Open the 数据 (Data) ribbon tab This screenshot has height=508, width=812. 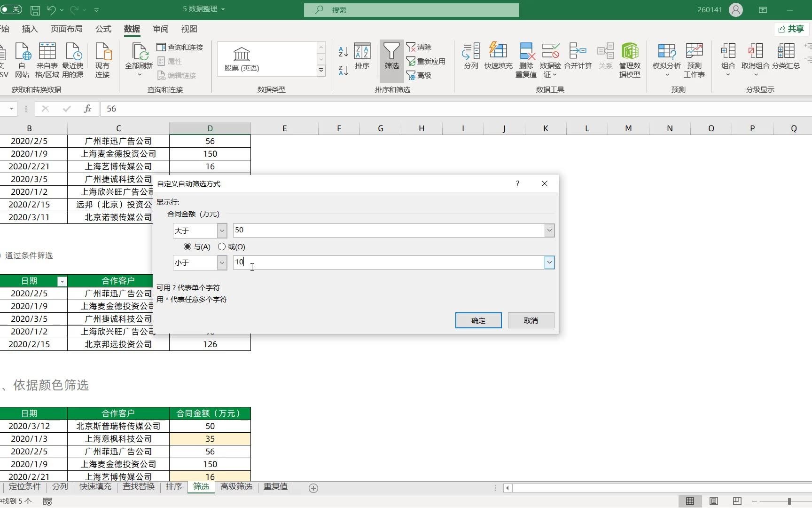(x=132, y=29)
